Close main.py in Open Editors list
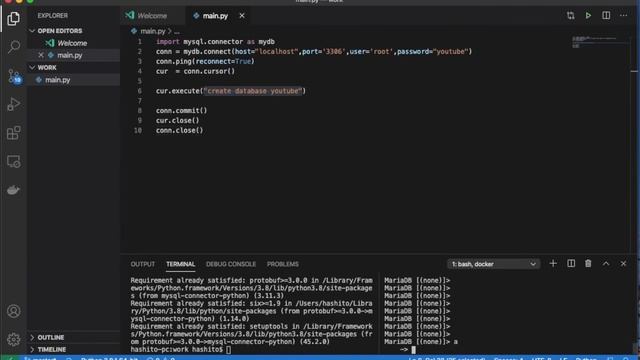640x360 pixels. [41, 55]
